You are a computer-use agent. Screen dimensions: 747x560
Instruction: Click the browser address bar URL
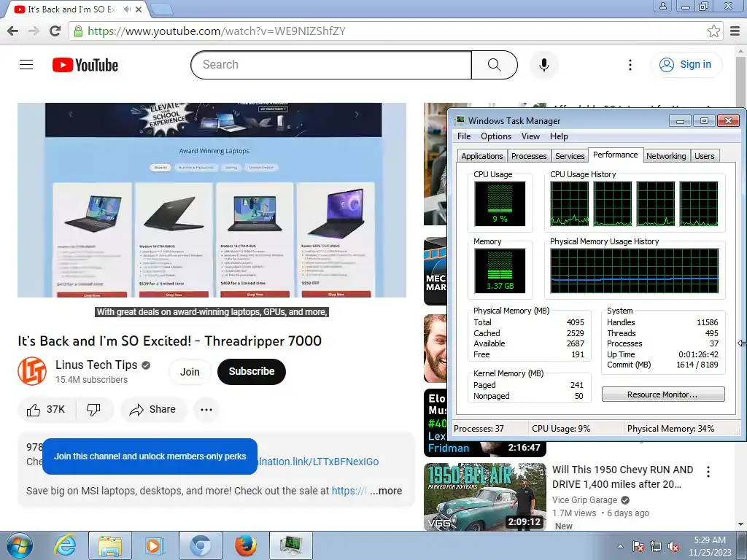coord(217,31)
